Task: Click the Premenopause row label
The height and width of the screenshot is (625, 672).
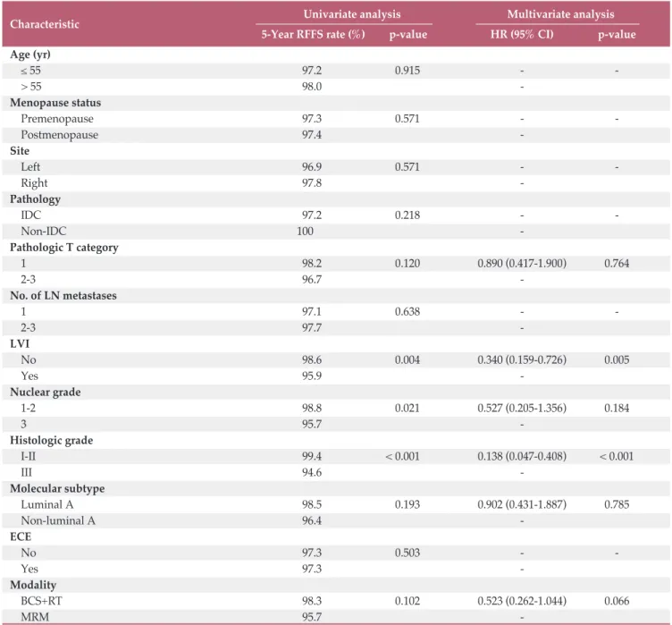Action: [x=57, y=119]
